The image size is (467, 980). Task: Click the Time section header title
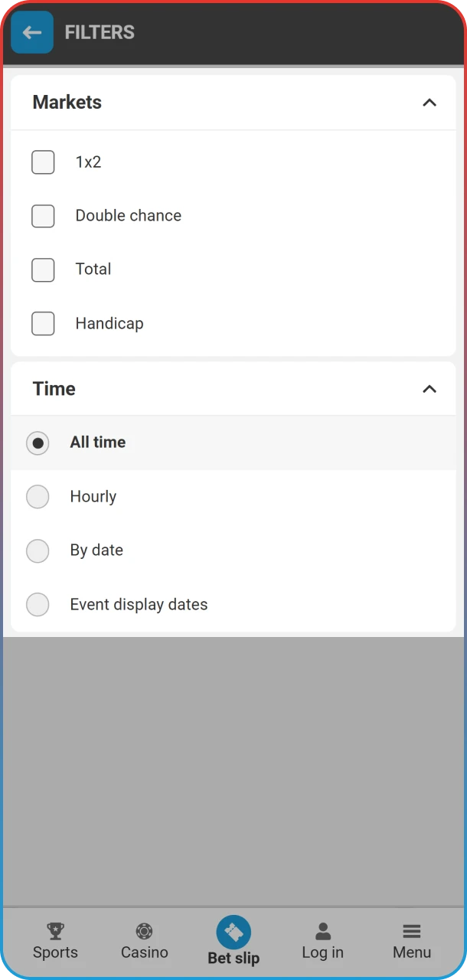[x=54, y=389]
